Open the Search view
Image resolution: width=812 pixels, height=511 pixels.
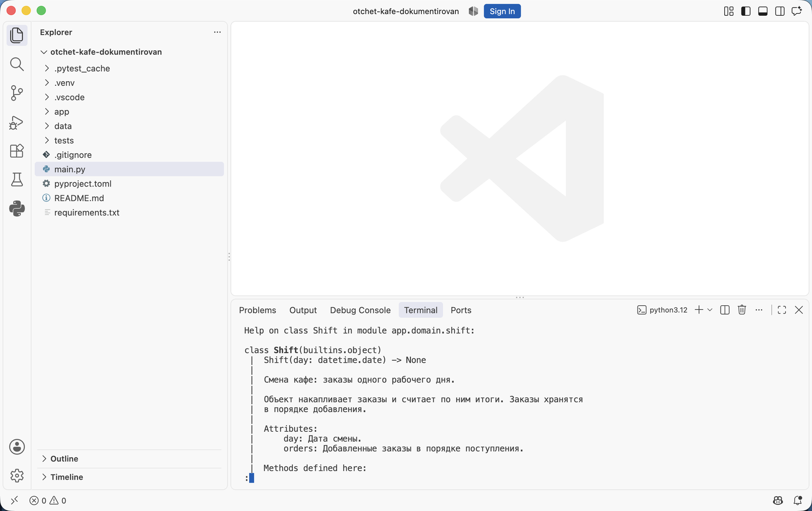coord(17,64)
